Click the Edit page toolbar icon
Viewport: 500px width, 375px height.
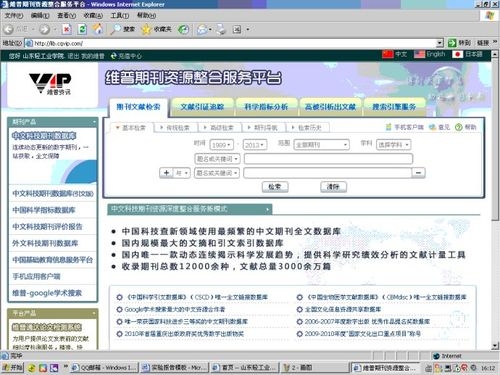(x=237, y=30)
